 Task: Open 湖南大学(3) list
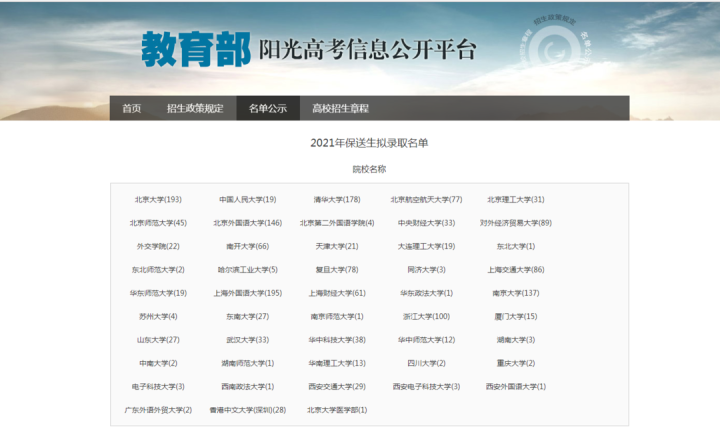516,340
